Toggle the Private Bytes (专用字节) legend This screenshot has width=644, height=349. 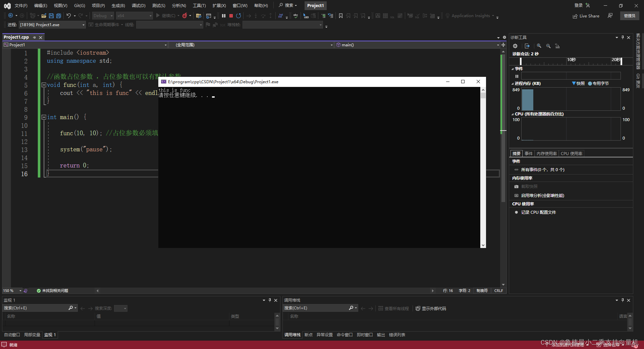point(598,83)
